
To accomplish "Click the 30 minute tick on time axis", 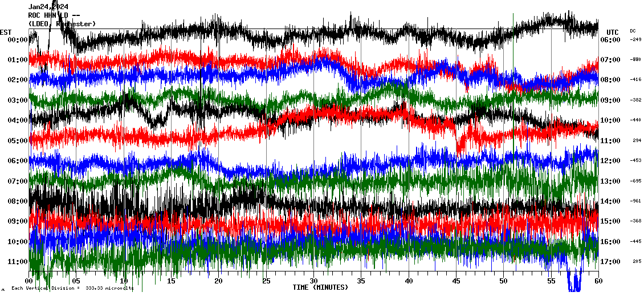I will point(313,281).
